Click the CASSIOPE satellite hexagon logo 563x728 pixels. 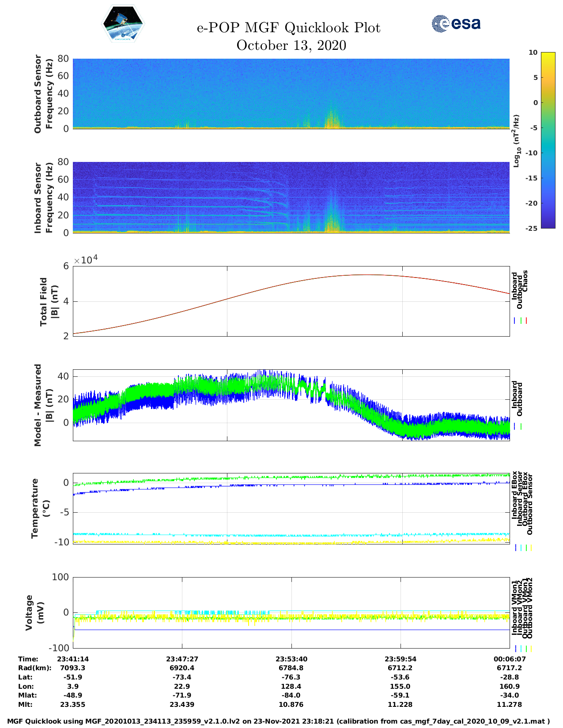coord(123,24)
